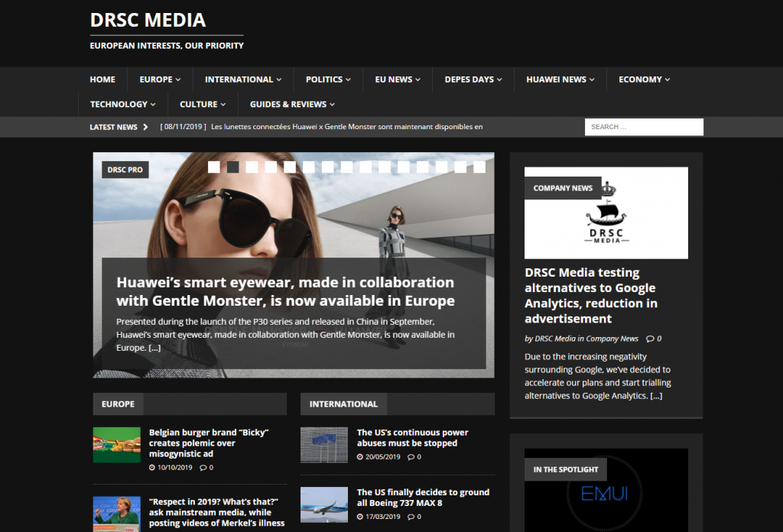
Task: Expand the EU News dropdown chevron
Action: (x=417, y=79)
